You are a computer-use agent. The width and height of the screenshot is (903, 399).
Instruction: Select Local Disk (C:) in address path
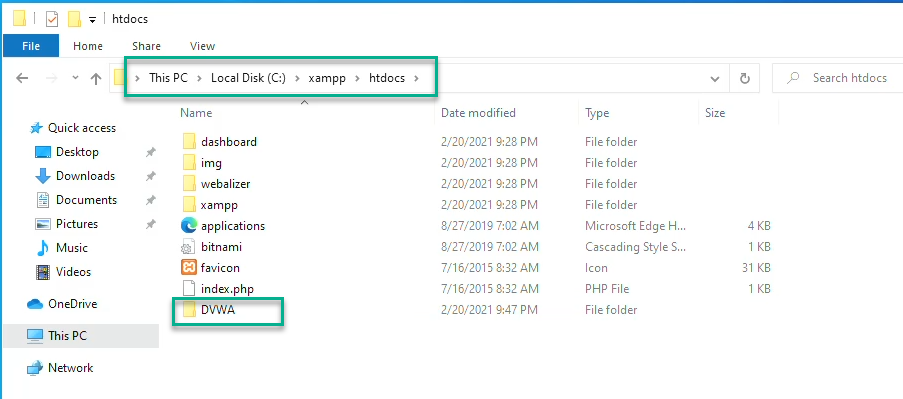pos(248,78)
